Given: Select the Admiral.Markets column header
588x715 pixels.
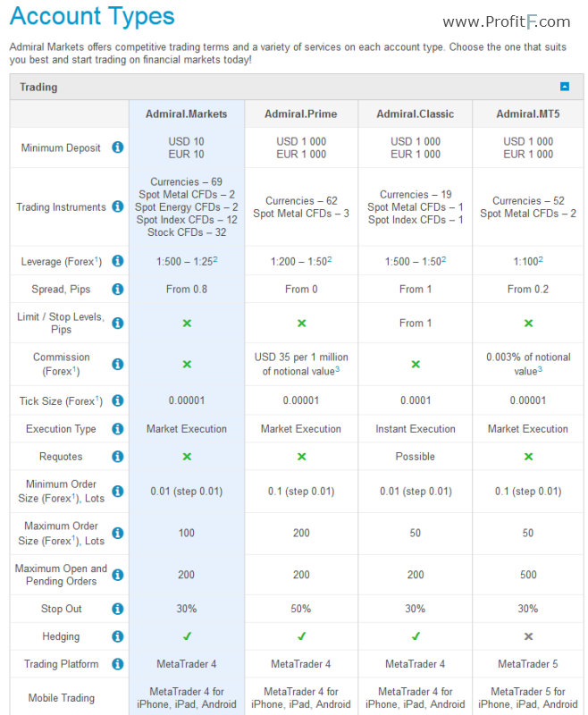Looking at the screenshot, I should [186, 114].
